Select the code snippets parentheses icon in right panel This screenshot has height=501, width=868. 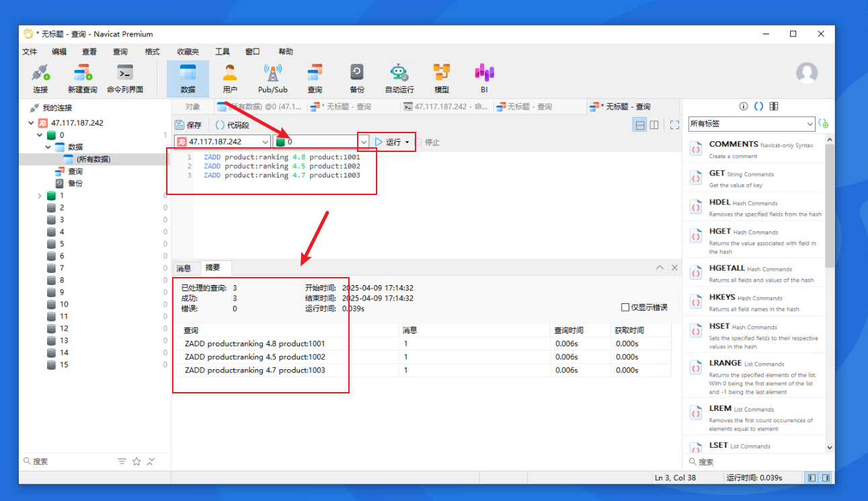click(758, 106)
